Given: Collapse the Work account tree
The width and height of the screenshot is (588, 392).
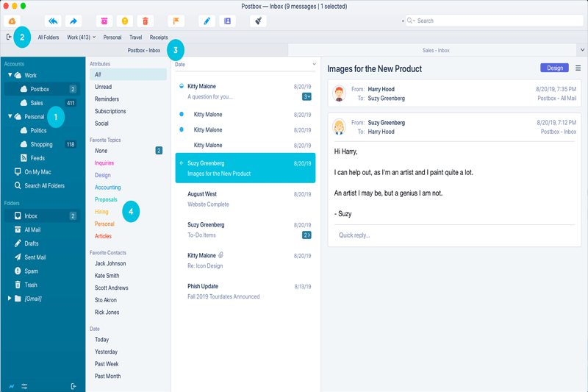Looking at the screenshot, I should click(x=10, y=75).
